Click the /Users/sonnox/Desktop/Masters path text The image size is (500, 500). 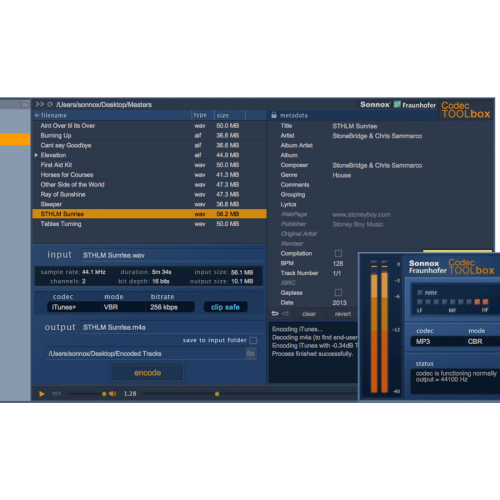point(104,105)
